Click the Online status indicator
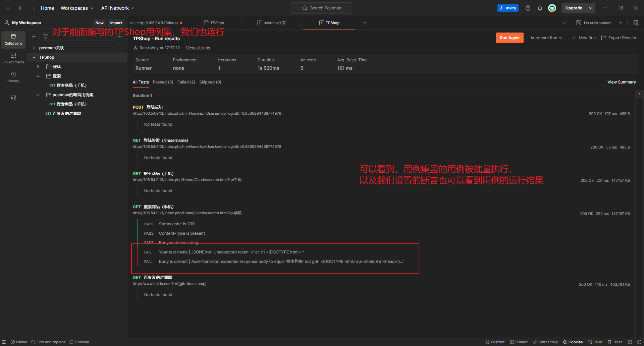The width and height of the screenshot is (644, 346). 19,342
